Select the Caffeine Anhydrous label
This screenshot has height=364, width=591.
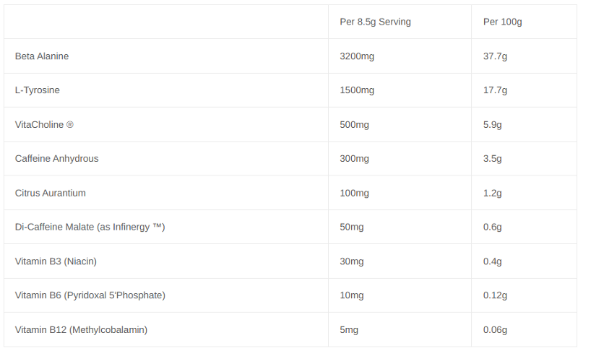tap(56, 159)
